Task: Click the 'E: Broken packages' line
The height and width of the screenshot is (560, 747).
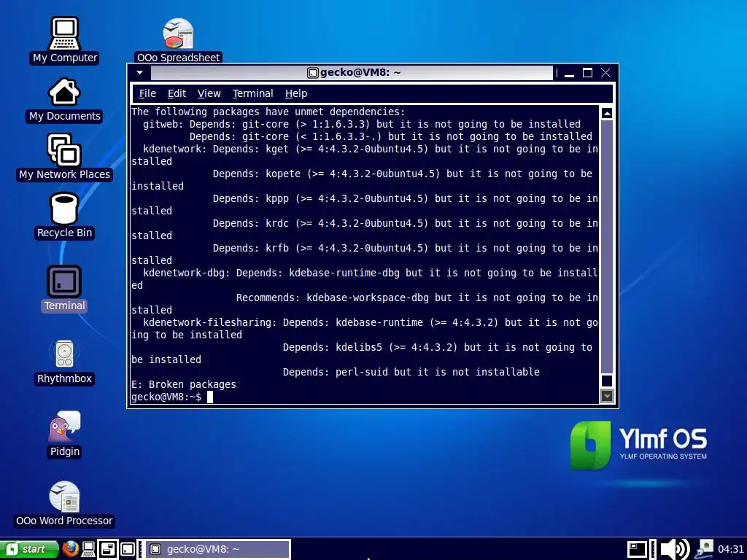Action: click(183, 384)
